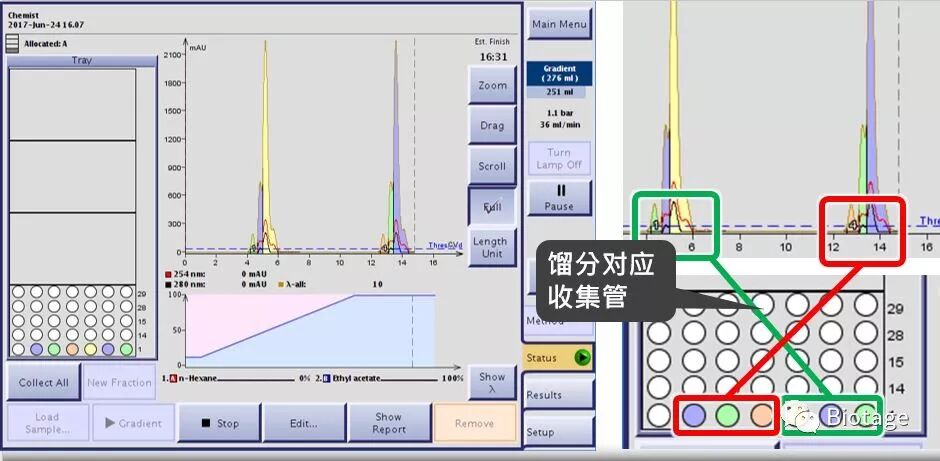Click the dashed vertical marker in gradient plot
This screenshot has height=461, width=940.
(x=412, y=330)
